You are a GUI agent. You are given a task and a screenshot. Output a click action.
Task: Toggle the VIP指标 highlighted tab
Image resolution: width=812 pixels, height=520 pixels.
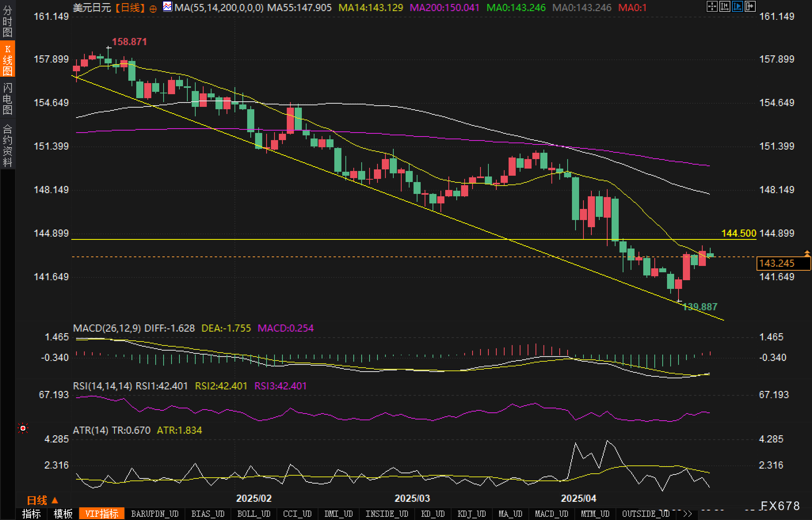102,514
